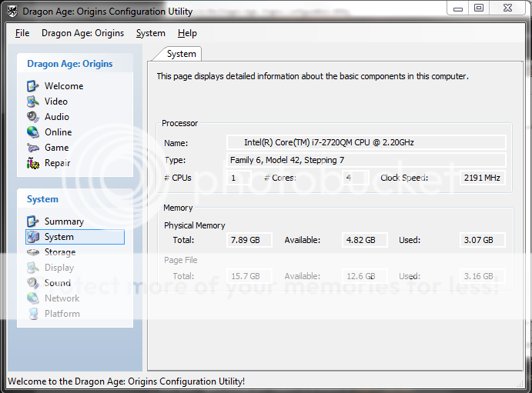Image resolution: width=532 pixels, height=393 pixels.
Task: Click the Game controller icon
Action: click(x=33, y=148)
